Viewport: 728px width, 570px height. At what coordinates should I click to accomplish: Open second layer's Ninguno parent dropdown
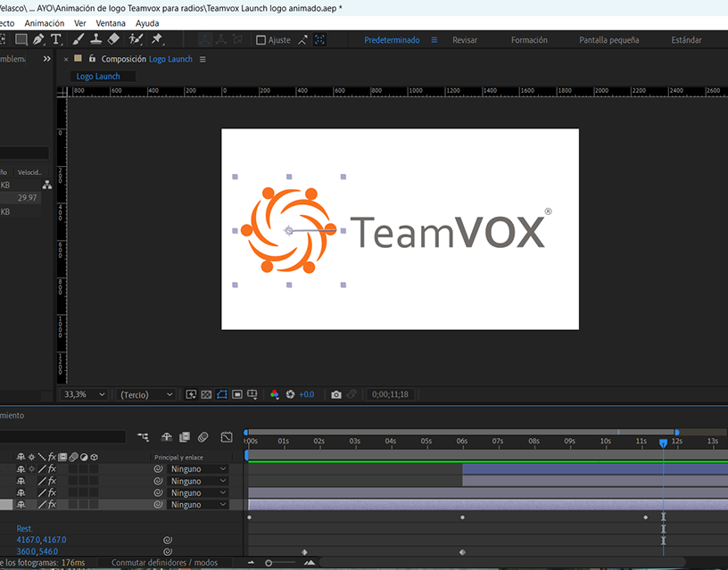point(198,482)
